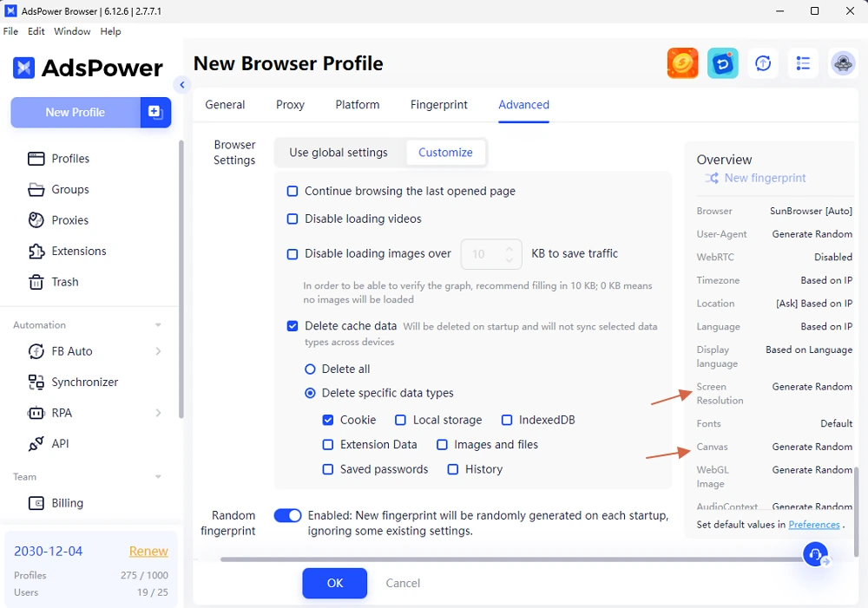Click the Renew subscription link
868x608 pixels.
tap(148, 552)
